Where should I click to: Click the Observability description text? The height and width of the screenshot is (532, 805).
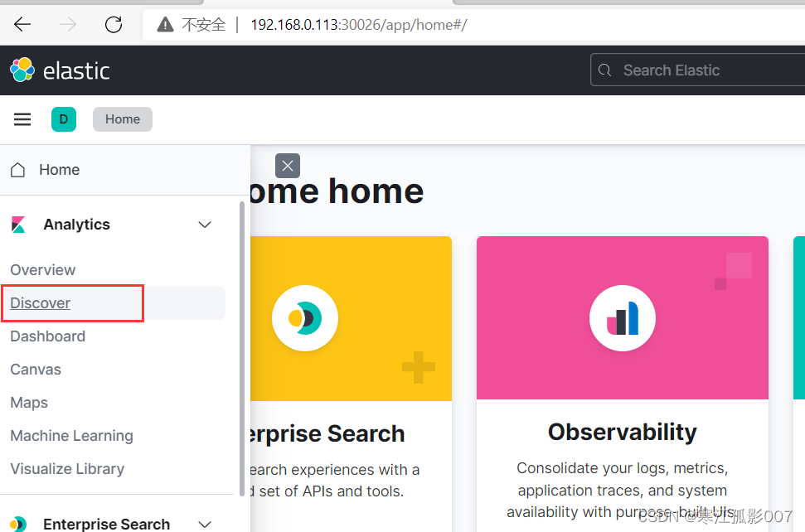pyautogui.click(x=623, y=490)
